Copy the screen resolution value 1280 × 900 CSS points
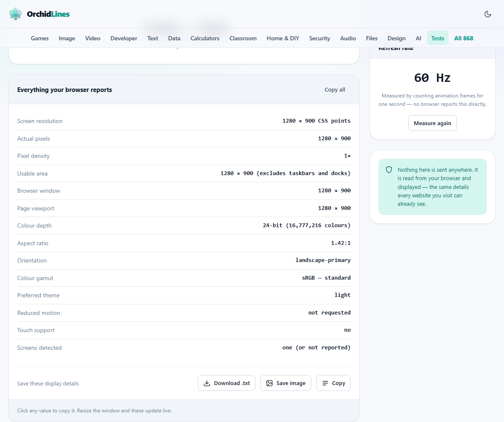This screenshot has height=422, width=504. coord(316,121)
